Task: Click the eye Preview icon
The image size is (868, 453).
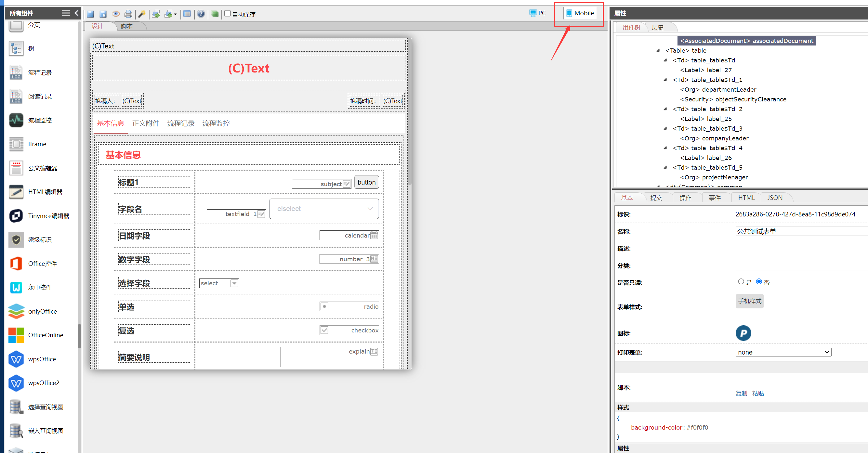Action: pos(116,14)
